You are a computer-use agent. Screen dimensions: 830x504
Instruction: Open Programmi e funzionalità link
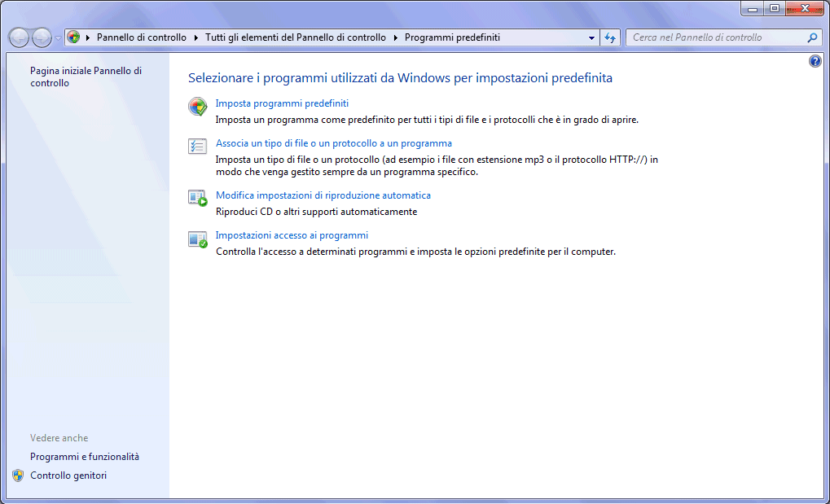click(85, 456)
